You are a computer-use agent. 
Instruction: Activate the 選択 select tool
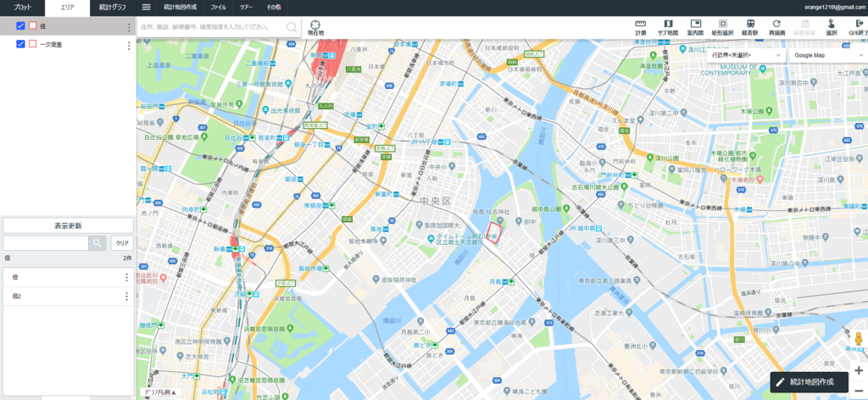coord(831,27)
